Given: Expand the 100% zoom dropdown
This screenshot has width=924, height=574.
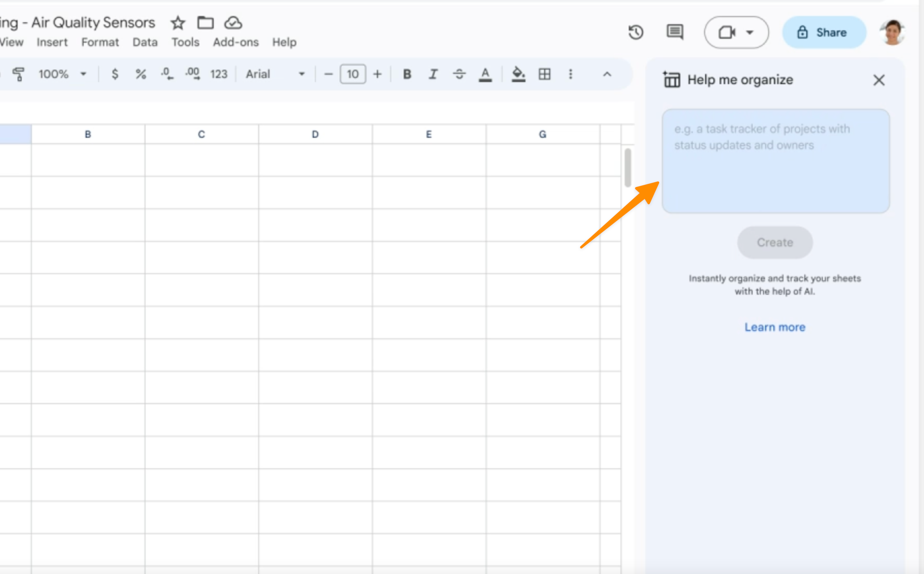Looking at the screenshot, I should 62,74.
